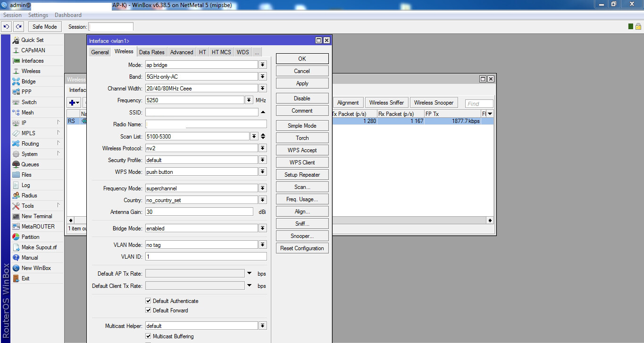Click the Session name input field
The width and height of the screenshot is (644, 343).
110,27
